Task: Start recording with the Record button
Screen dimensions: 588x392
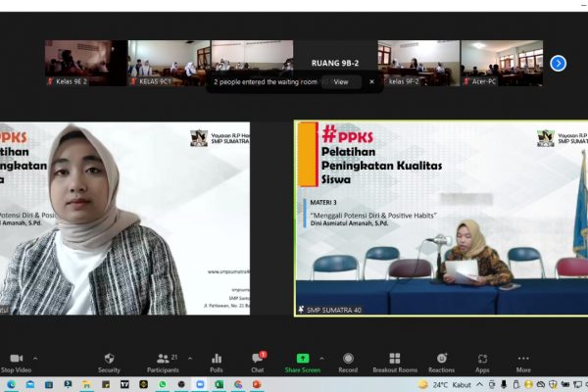Action: 348,363
